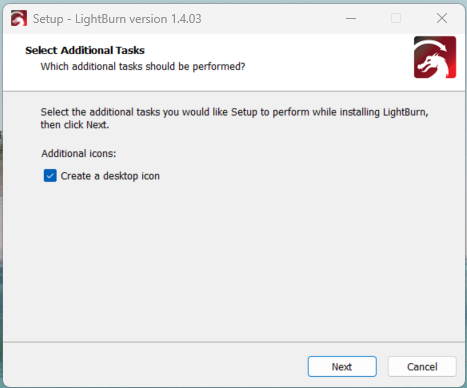Select the version number 1.4.03 in the title

(186, 19)
